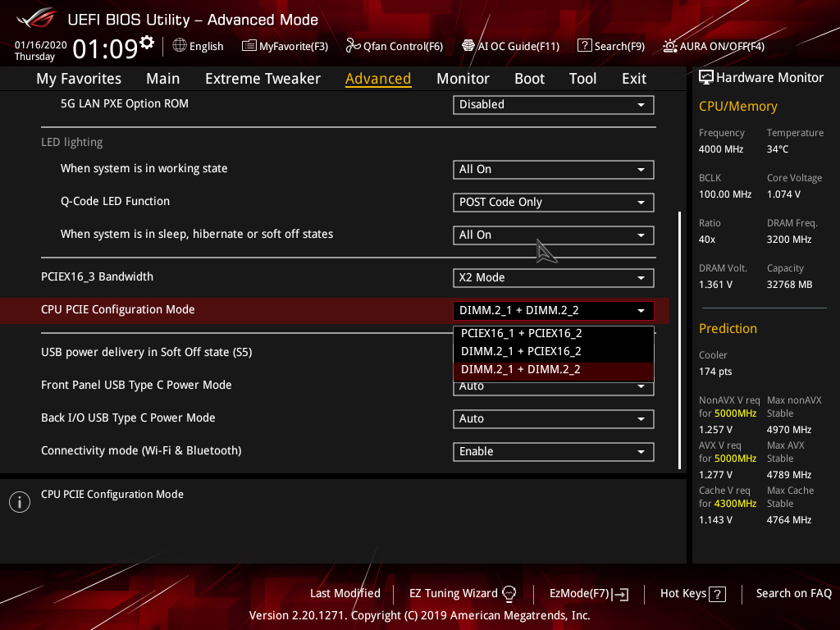Click Connectivity mode (Wi-Fi & Bluetooth) label
840x630 pixels.
141,450
